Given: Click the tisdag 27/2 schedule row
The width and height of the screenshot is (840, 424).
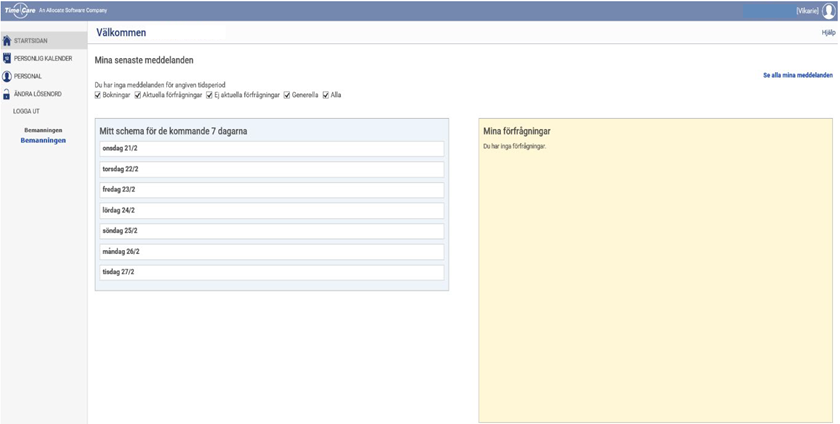Looking at the screenshot, I should [x=271, y=273].
